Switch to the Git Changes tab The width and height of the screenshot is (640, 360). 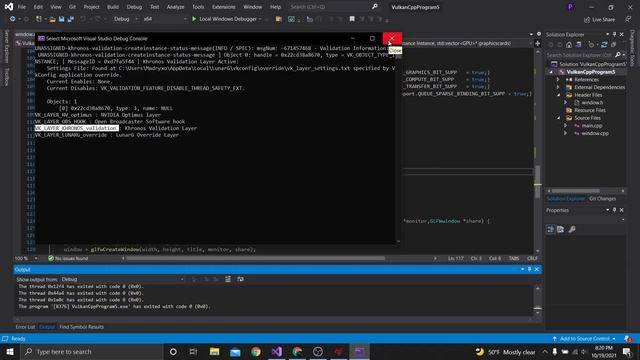coord(602,199)
